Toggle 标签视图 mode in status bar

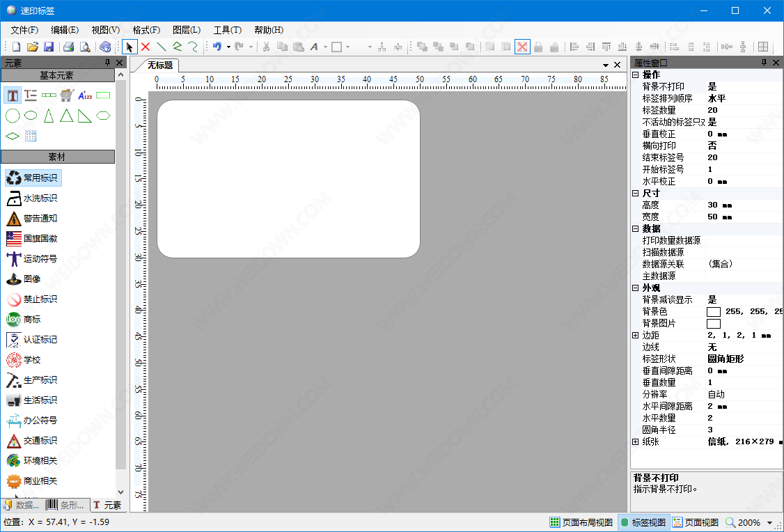[643, 522]
